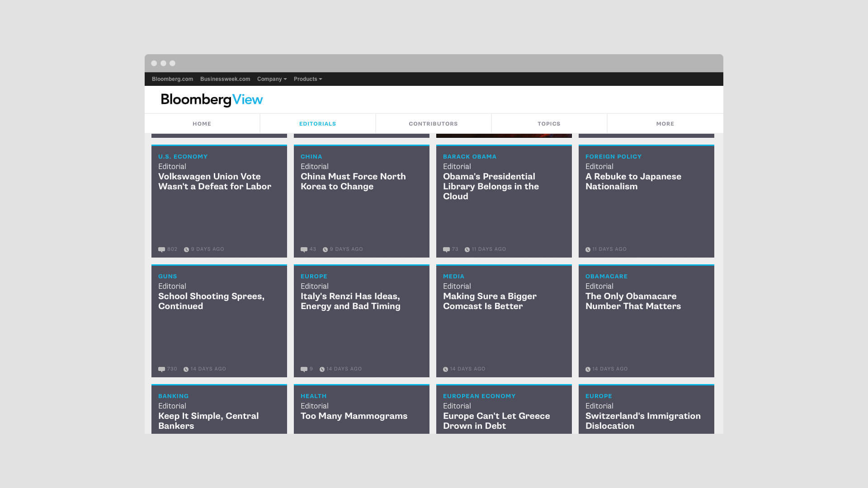Image resolution: width=868 pixels, height=488 pixels.
Task: Open 'Too Many Mammograms' editorial
Action: 354,416
